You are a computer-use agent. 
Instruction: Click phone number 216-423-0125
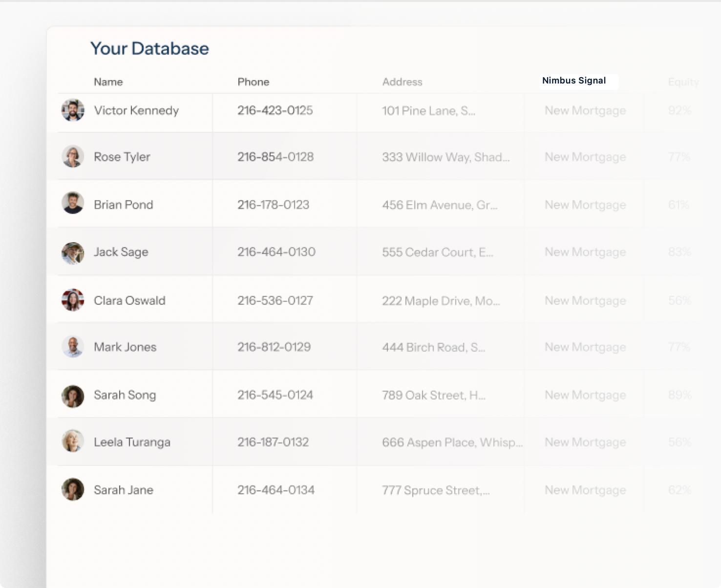point(275,110)
